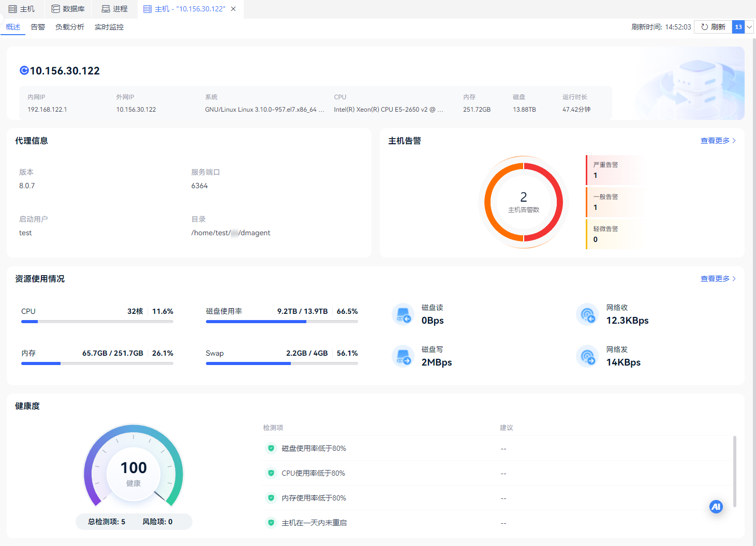This screenshot has height=546, width=756.
Task: Click the network send icon
Action: (587, 356)
